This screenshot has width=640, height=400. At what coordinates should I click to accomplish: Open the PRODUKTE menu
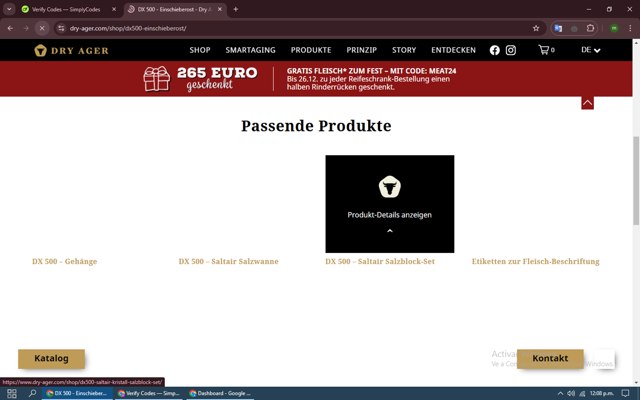pyautogui.click(x=311, y=50)
